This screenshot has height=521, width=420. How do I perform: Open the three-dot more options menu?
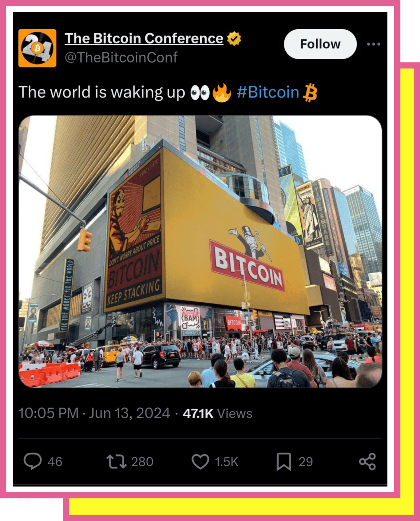[x=374, y=44]
